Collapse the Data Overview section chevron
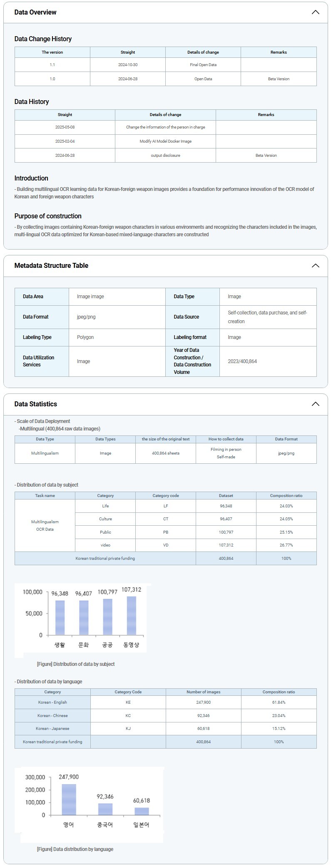The width and height of the screenshot is (331, 868). point(315,12)
